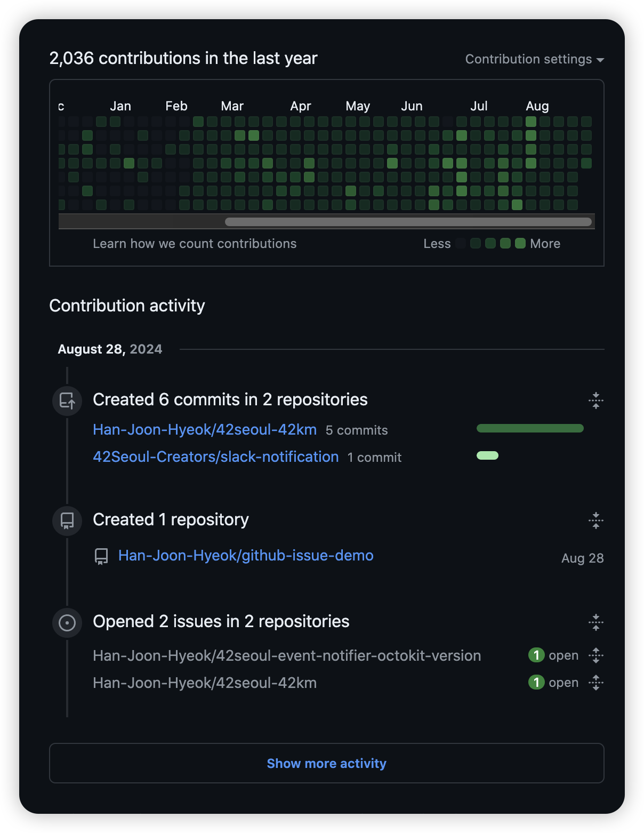Click the dark green 5 commits progress bar

pos(530,428)
